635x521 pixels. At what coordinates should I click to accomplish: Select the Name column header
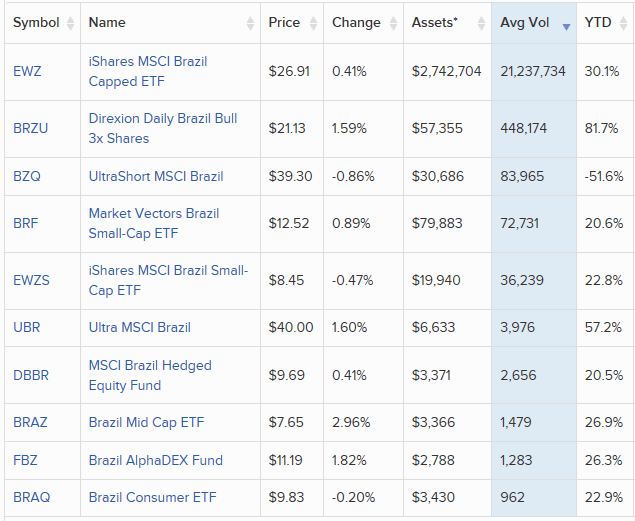pyautogui.click(x=170, y=23)
